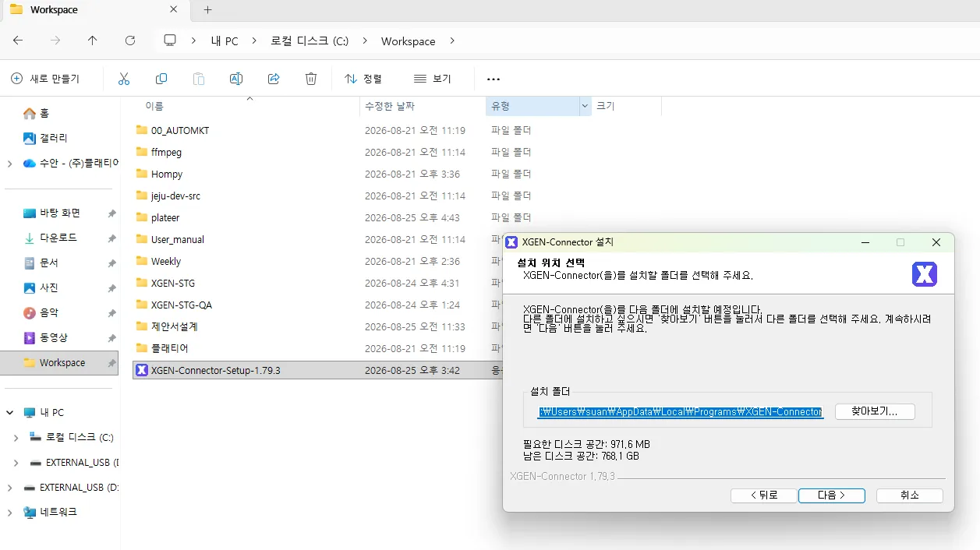Sort by the 크기 column header
980x550 pixels.
click(x=606, y=106)
